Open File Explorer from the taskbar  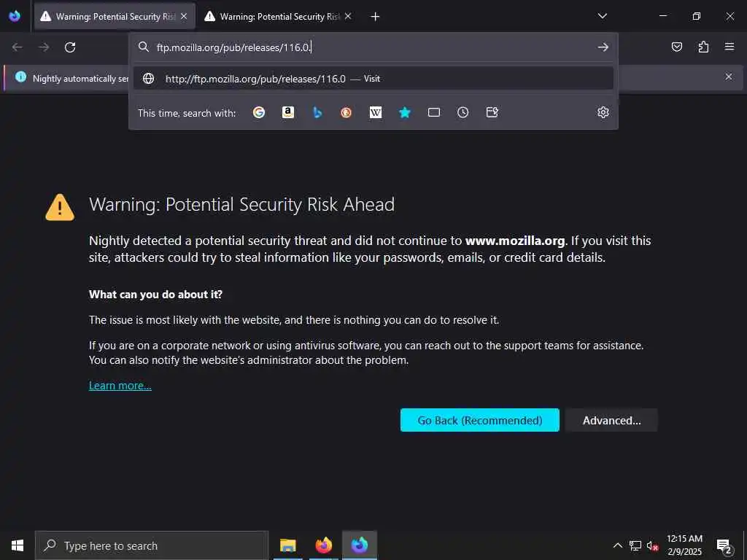tap(287, 545)
